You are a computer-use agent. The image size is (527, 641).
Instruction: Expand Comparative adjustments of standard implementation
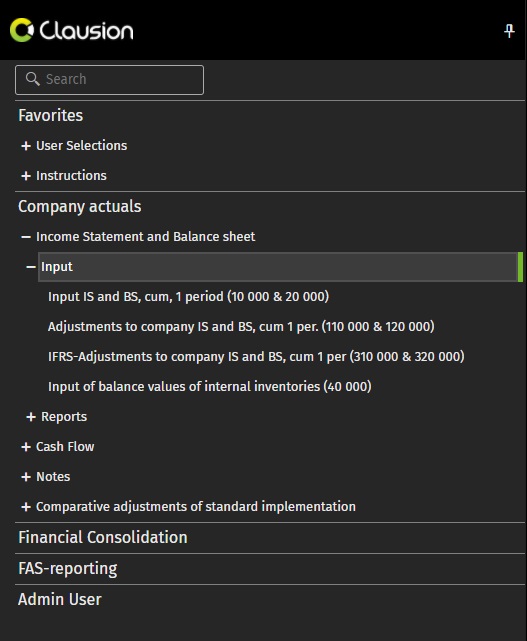pos(26,507)
